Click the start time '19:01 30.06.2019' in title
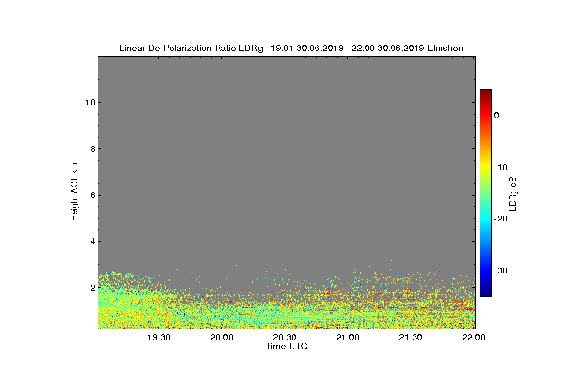The height and width of the screenshot is (392, 588). pyautogui.click(x=307, y=48)
